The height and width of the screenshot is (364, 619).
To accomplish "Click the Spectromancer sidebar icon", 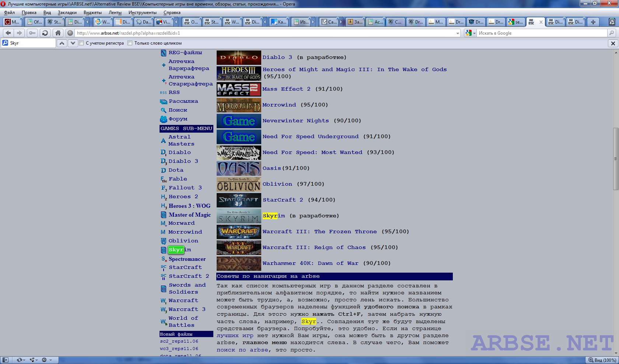I will (164, 259).
